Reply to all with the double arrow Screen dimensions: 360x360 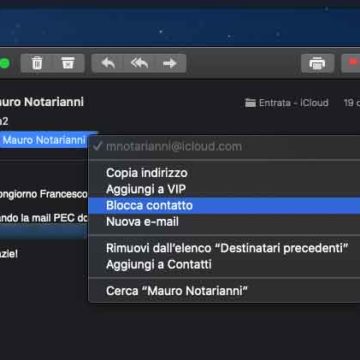[139, 63]
